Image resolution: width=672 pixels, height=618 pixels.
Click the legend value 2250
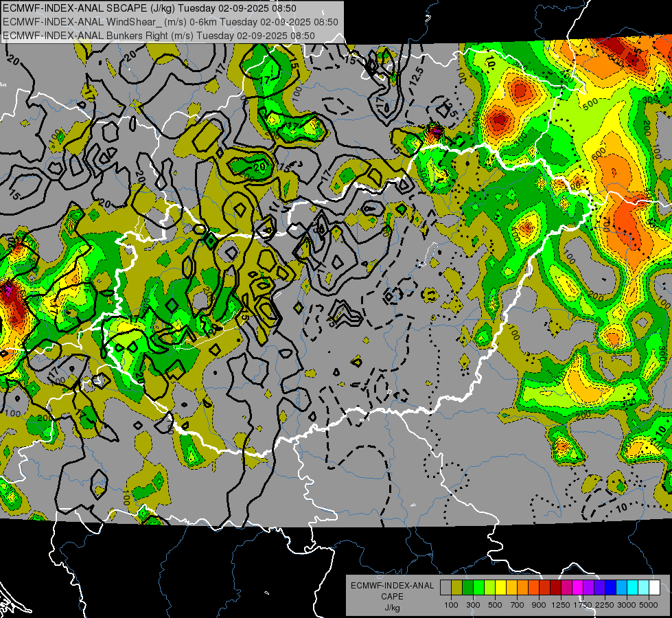click(605, 605)
